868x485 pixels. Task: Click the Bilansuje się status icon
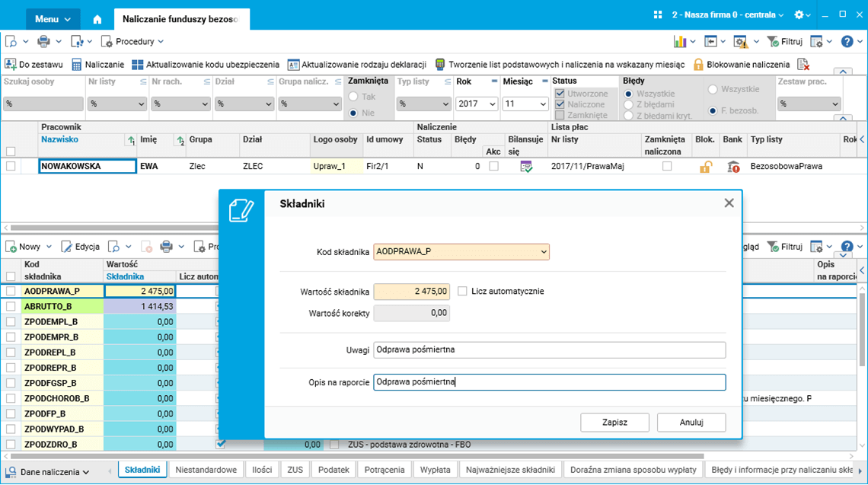(526, 166)
